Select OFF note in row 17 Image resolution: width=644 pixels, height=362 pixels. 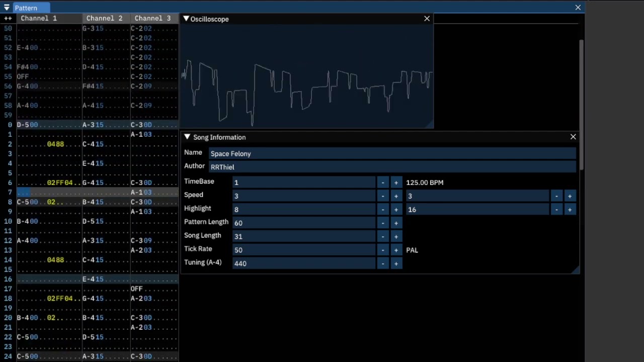click(x=136, y=289)
